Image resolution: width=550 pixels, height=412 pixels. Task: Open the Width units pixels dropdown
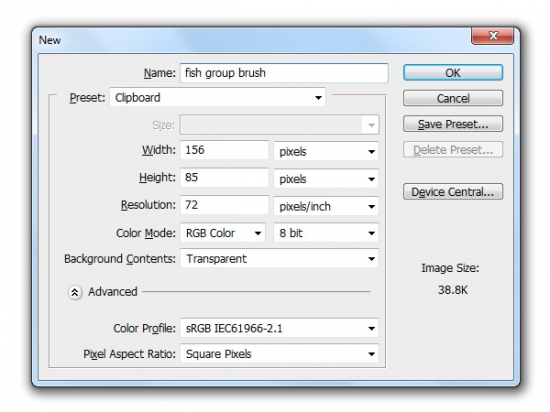point(326,151)
